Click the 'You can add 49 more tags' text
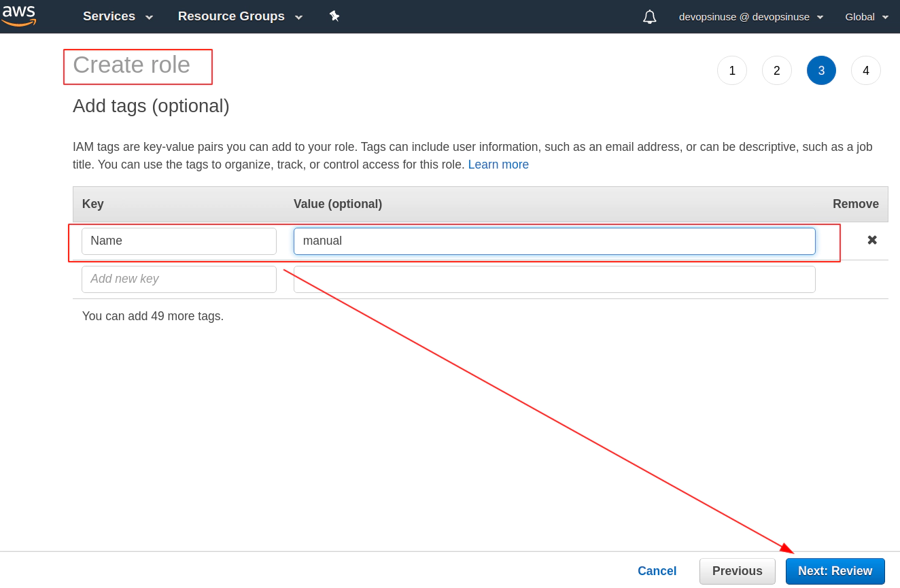Image resolution: width=900 pixels, height=588 pixels. point(153,316)
